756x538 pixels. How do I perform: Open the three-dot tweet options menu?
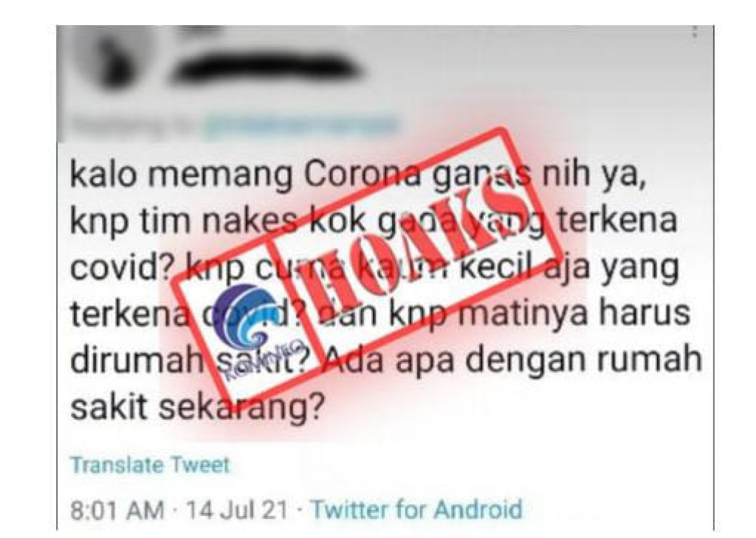[694, 32]
